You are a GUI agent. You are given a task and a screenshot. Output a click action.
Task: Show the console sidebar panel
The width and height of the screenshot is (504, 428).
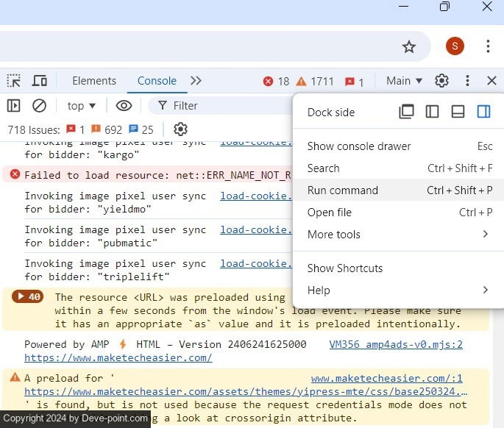(14, 106)
